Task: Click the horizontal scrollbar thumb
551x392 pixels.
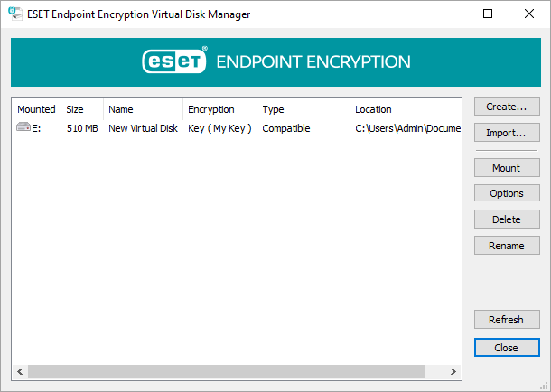Action: 226,371
